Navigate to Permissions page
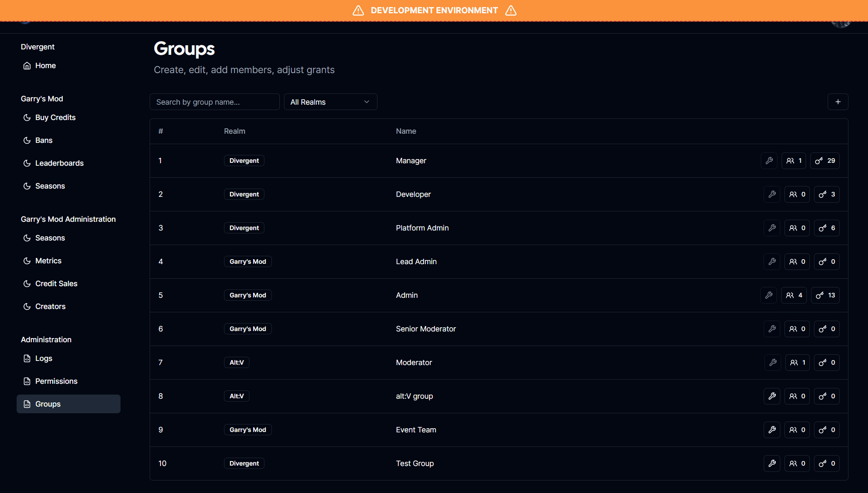The width and height of the screenshot is (868, 493). pyautogui.click(x=56, y=381)
